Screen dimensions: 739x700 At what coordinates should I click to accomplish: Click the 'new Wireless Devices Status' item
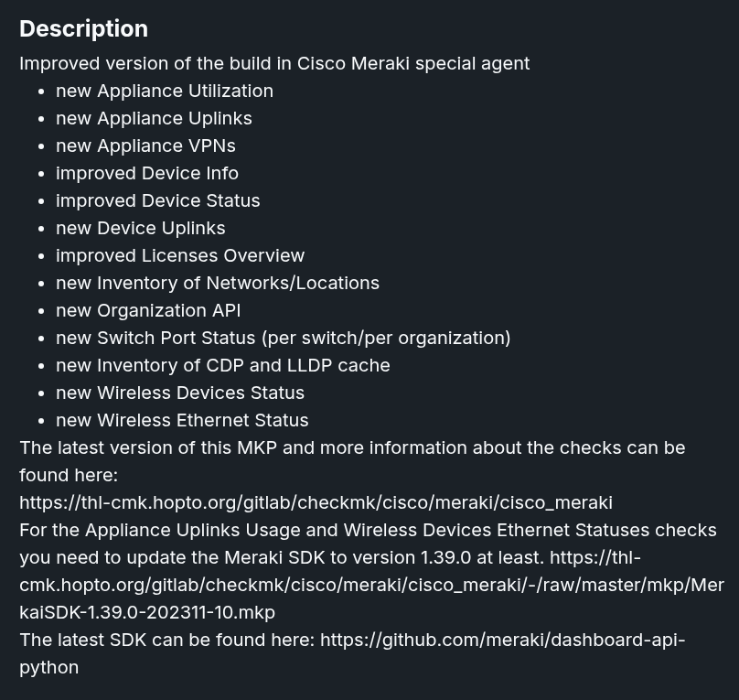pos(180,393)
